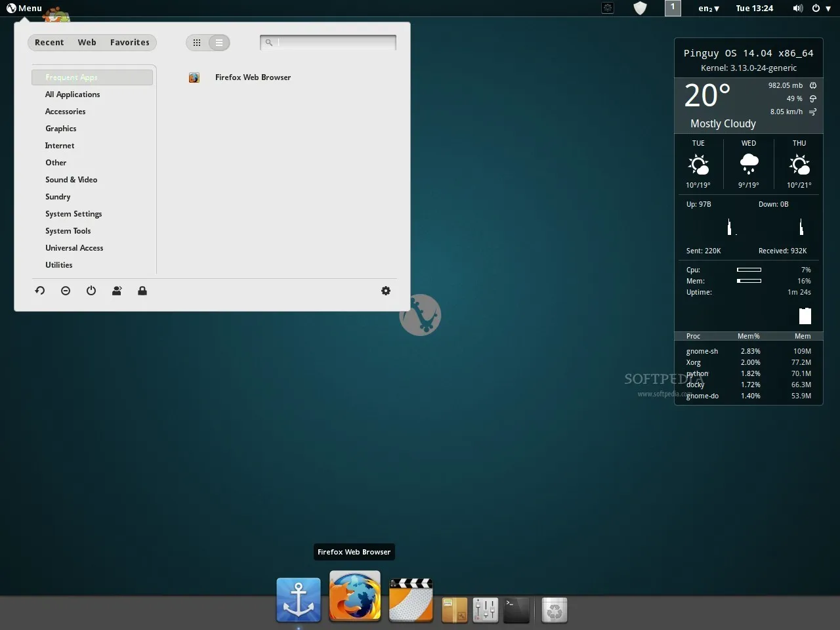The image size is (840, 630).
Task: Open the Tue 13:24 clock dropdown
Action: coord(754,9)
